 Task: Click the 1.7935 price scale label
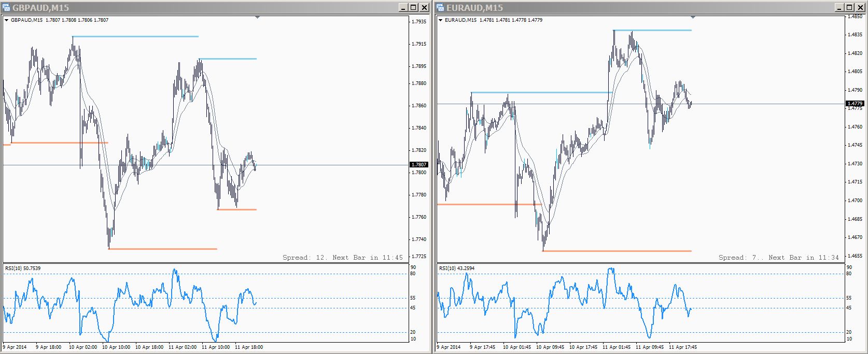(419, 22)
